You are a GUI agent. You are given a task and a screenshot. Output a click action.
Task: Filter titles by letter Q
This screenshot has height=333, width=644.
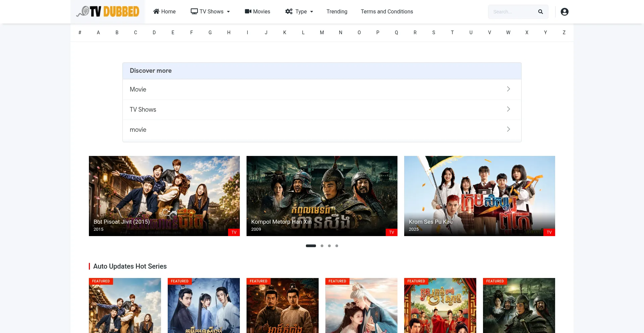pos(396,33)
